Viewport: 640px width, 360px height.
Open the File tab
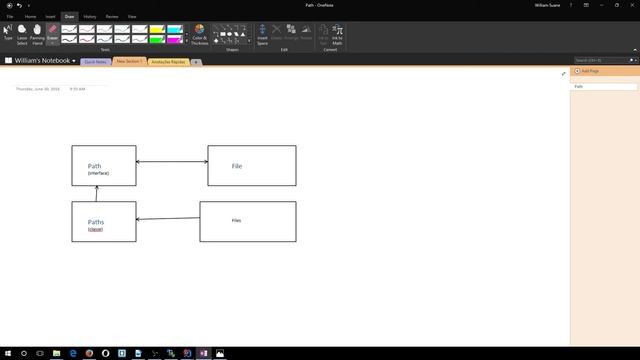pos(10,17)
